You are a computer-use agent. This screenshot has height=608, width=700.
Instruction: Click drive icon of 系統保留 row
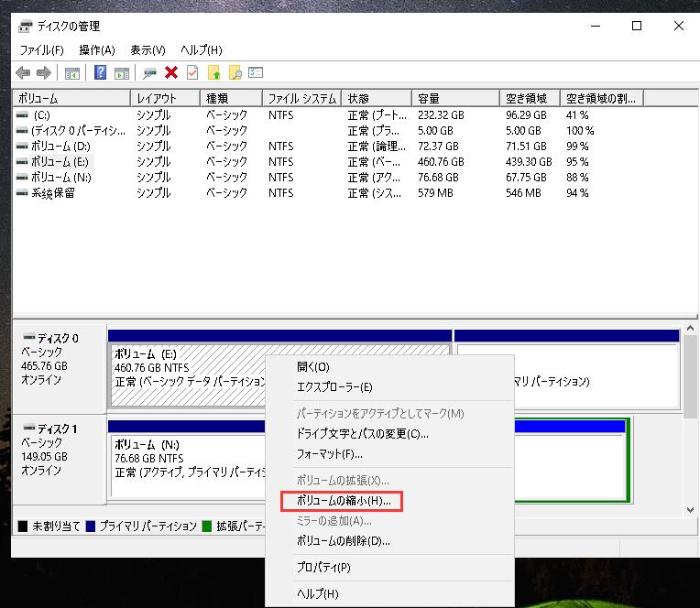tap(22, 192)
